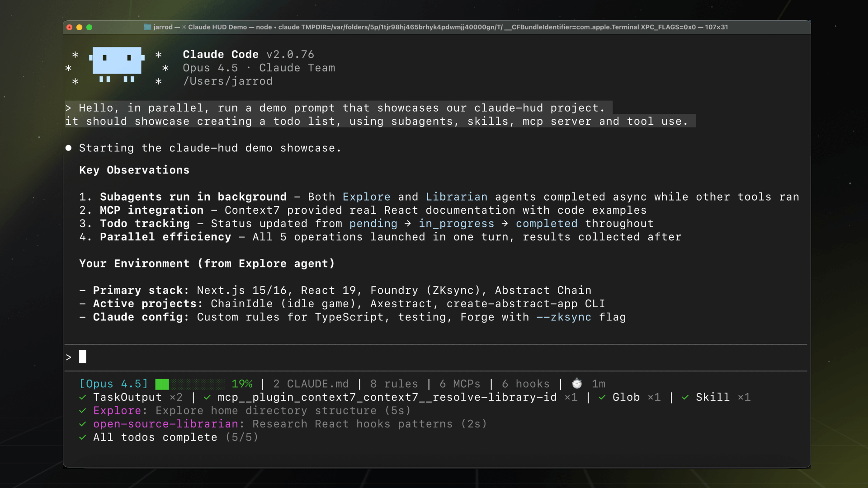
Task: Expand the 6 hooks status item
Action: coord(526,384)
